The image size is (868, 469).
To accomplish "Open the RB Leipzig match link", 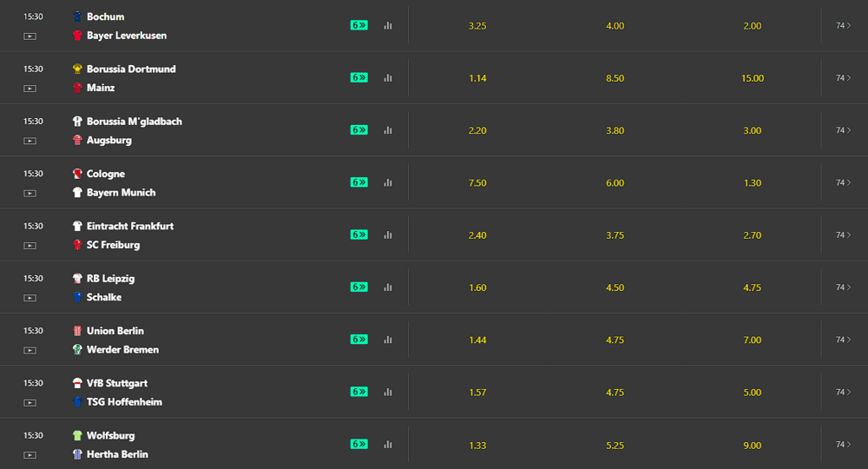I will coord(110,279).
